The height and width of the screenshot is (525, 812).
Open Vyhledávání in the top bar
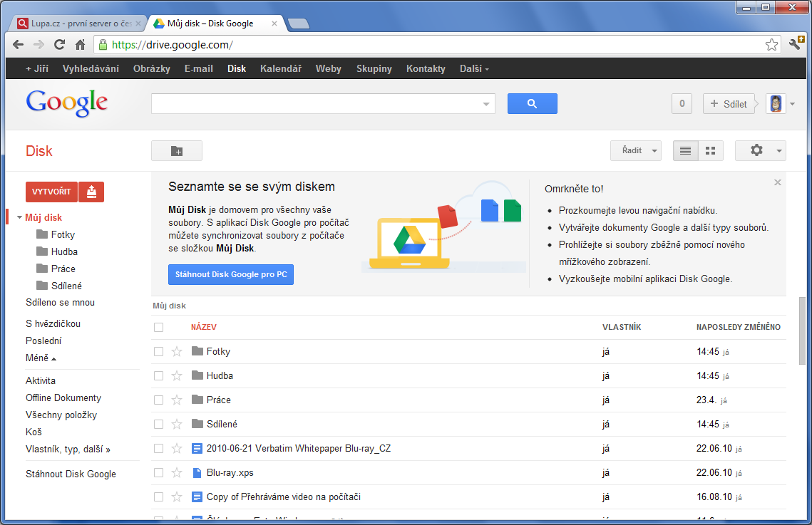click(x=91, y=69)
